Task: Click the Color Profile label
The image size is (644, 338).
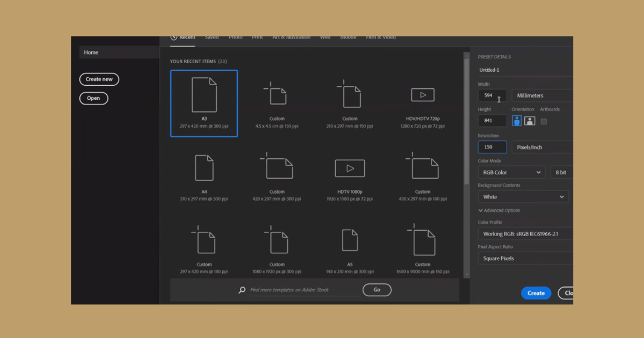Action: (x=490, y=222)
